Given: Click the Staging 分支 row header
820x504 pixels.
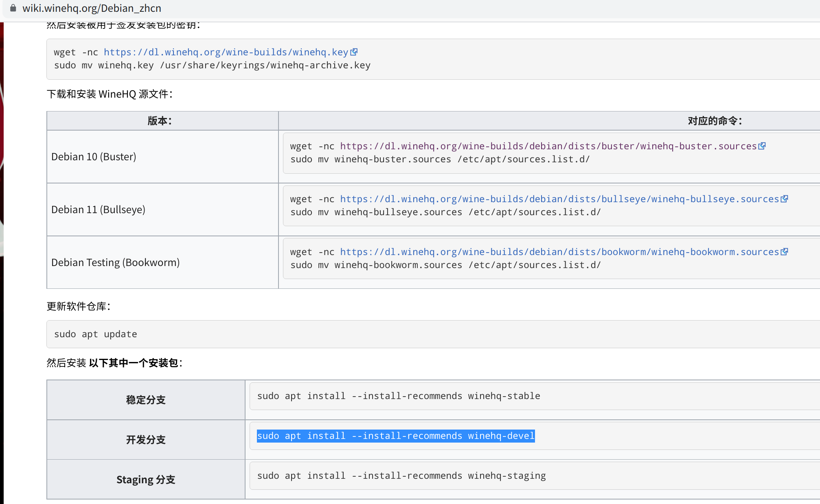Looking at the screenshot, I should click(146, 480).
